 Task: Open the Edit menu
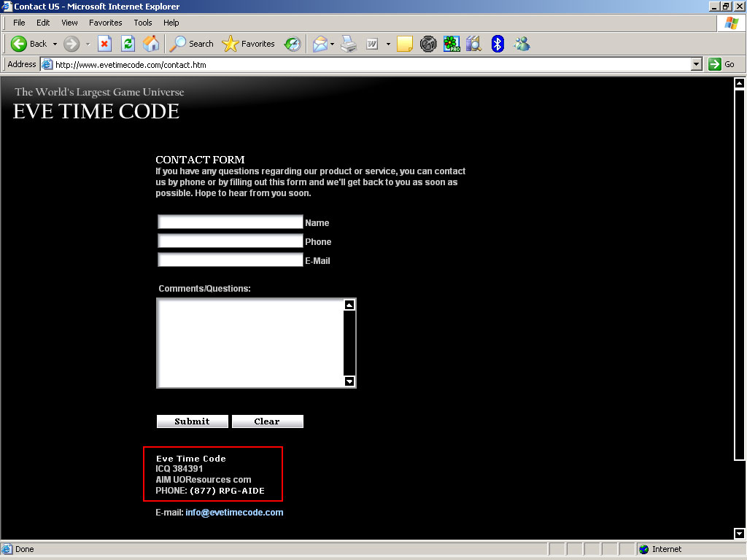(x=43, y=23)
